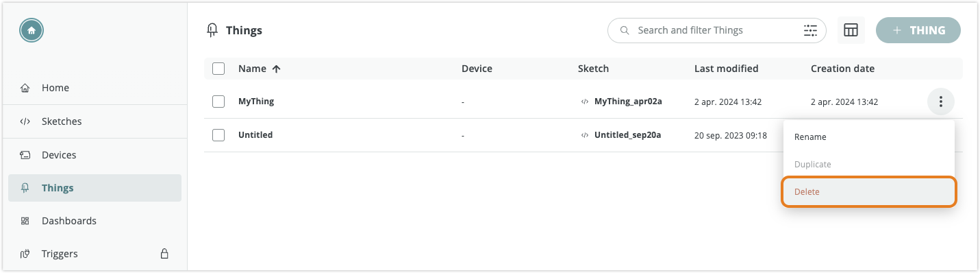This screenshot has height=273, width=980.
Task: Check the MyThing row checkbox
Action: 218,102
